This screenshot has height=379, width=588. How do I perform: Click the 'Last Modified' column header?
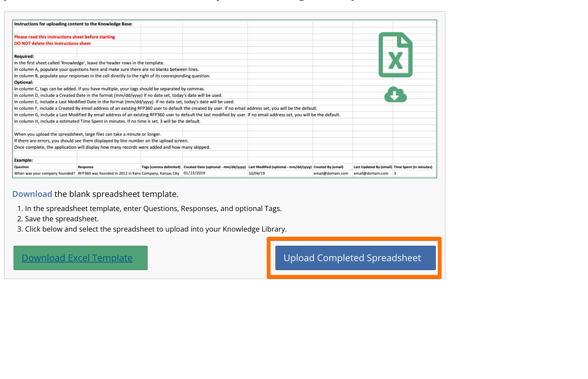tap(280, 167)
